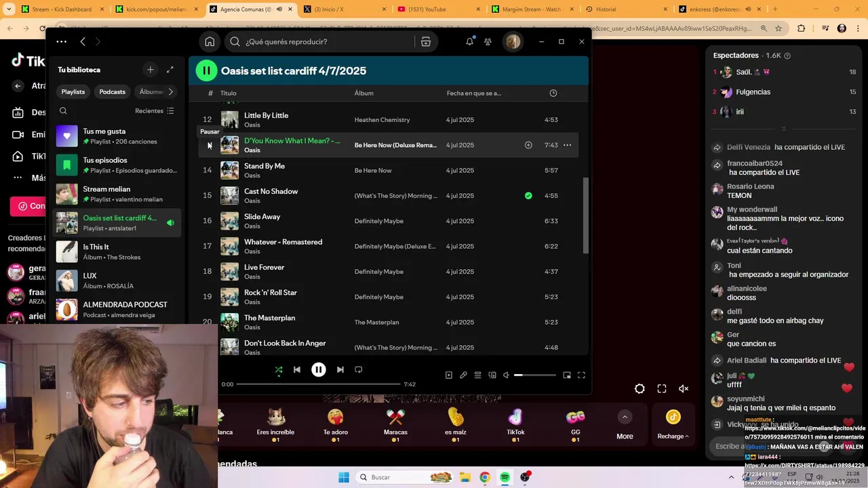868x488 pixels.
Task: Sort by duration clock column header
Action: coord(553,93)
